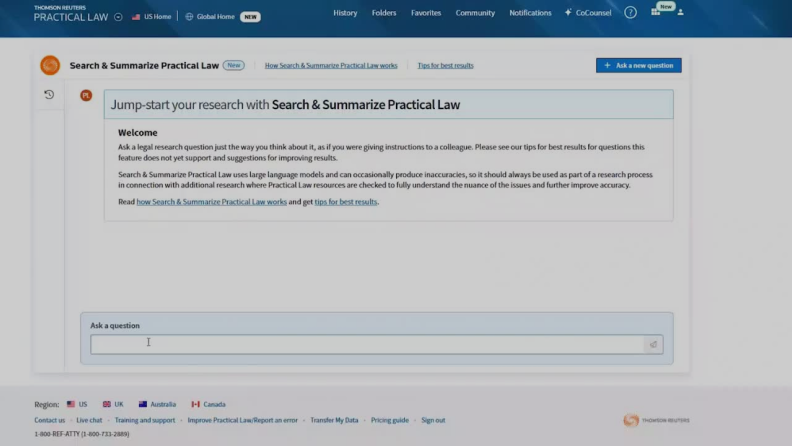Click the send icon in question box
The width and height of the screenshot is (792, 446).
tap(653, 344)
